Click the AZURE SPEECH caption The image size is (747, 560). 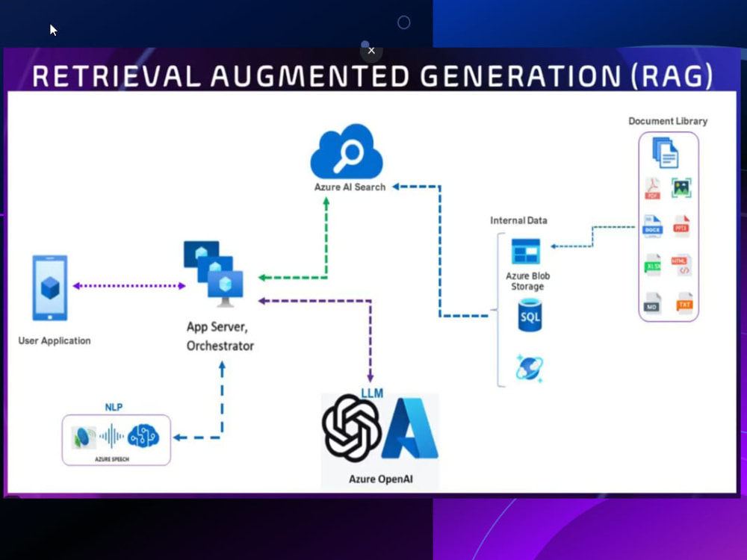click(x=112, y=459)
